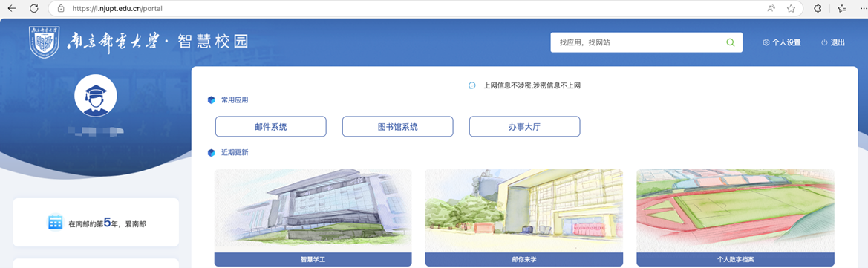Open the 智慧学工 card thumbnail
The height and width of the screenshot is (268, 868).
point(313,211)
